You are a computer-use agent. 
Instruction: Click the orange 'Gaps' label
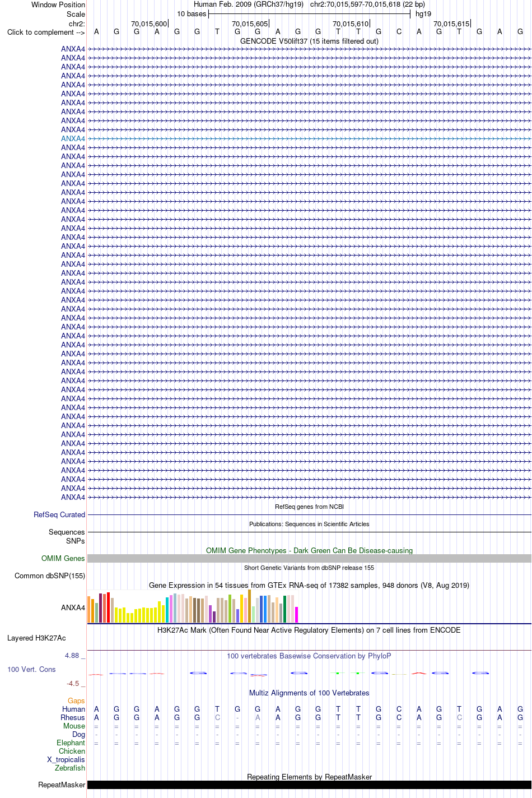click(76, 700)
